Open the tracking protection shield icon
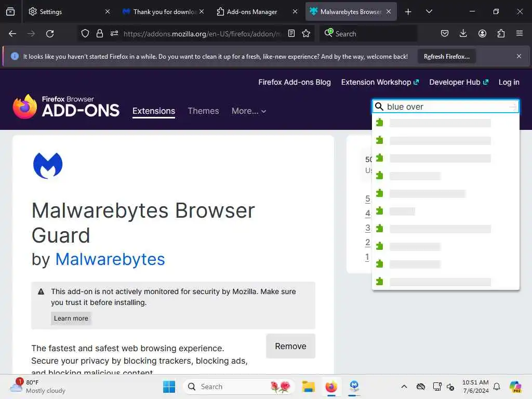This screenshot has width=532, height=399. 85,33
